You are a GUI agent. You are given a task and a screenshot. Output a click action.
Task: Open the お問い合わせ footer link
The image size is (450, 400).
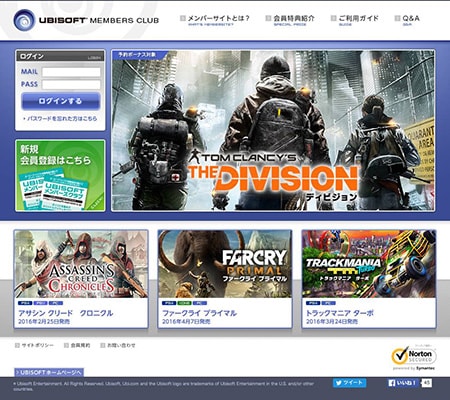[118, 345]
